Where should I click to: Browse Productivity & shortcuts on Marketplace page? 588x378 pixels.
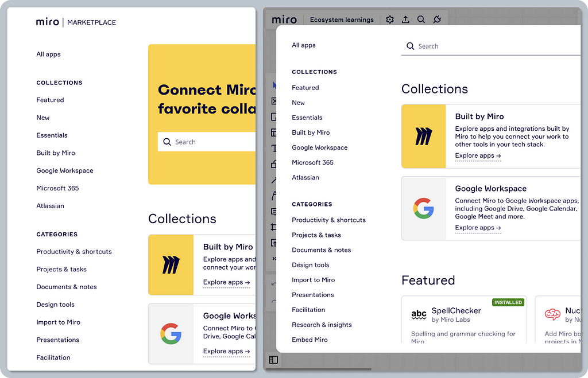[74, 252]
